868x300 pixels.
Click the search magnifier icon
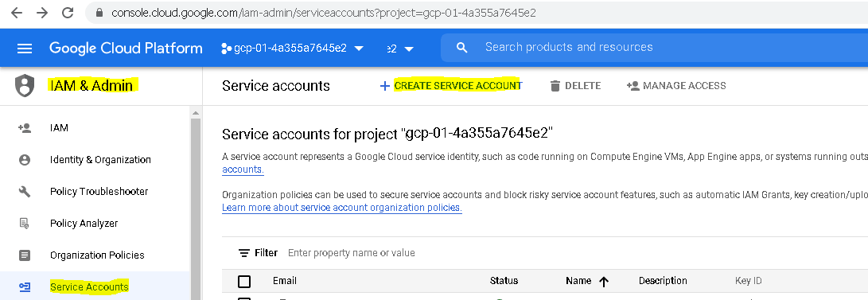(x=461, y=48)
